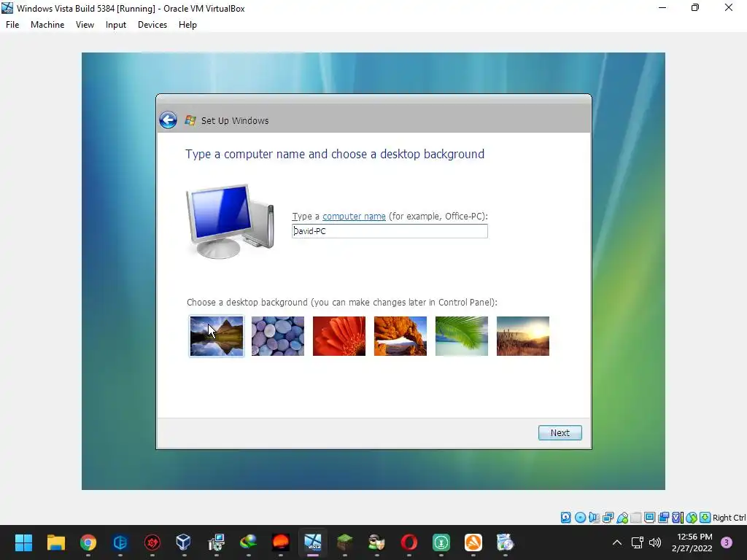
Task: Choose the mountain lake background
Action: pyautogui.click(x=216, y=336)
